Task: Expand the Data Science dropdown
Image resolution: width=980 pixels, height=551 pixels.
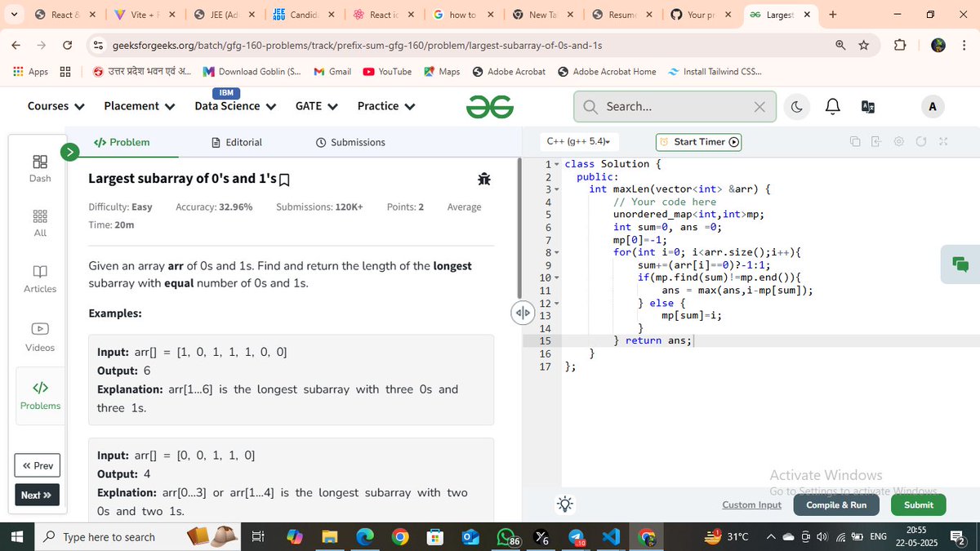Action: pos(235,106)
